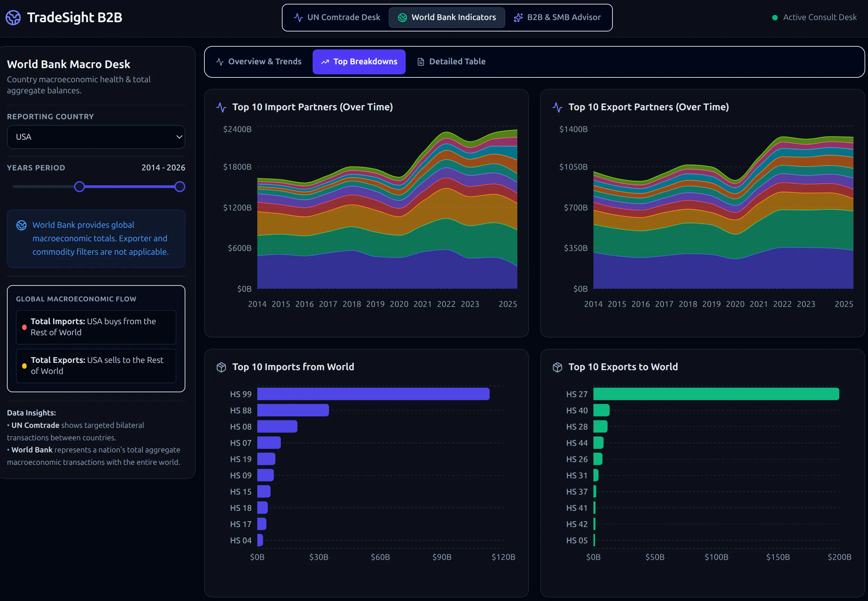Image resolution: width=868 pixels, height=601 pixels.
Task: Click the HS 07 bar in Imports chart
Action: 269,443
